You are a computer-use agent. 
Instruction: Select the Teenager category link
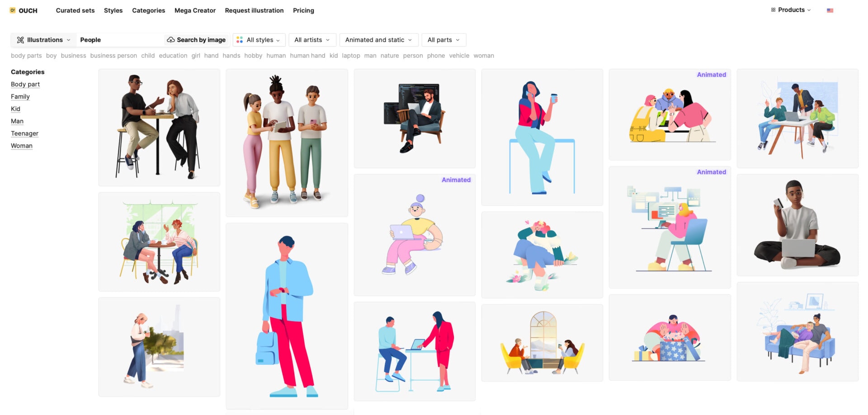pyautogui.click(x=24, y=133)
